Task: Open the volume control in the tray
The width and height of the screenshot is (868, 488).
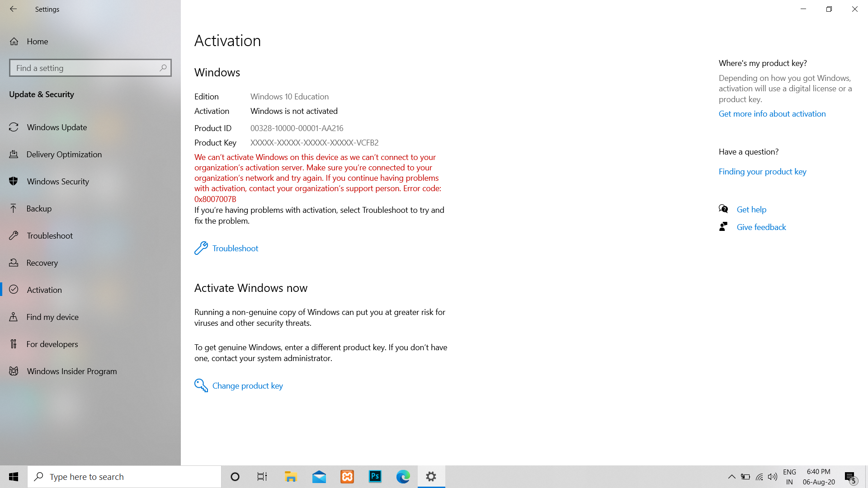Action: pyautogui.click(x=773, y=477)
